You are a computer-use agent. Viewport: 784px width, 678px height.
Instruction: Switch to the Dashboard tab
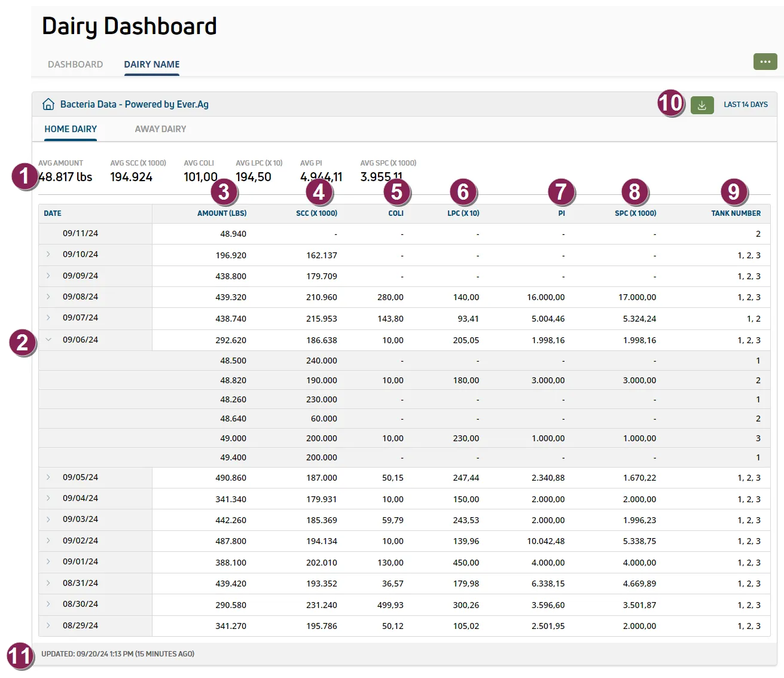click(x=75, y=65)
